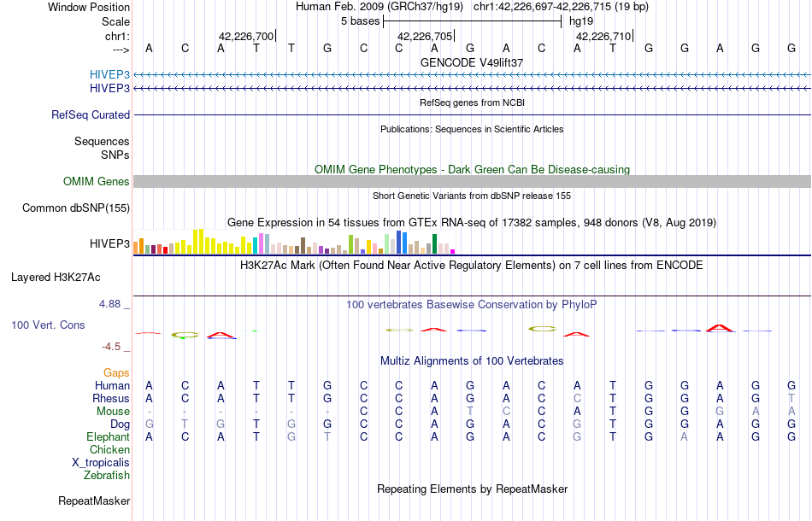This screenshot has height=521, width=812.
Task: Open 'Short Genetic Variants from dbSNP release 155' title
Action: pos(472,196)
